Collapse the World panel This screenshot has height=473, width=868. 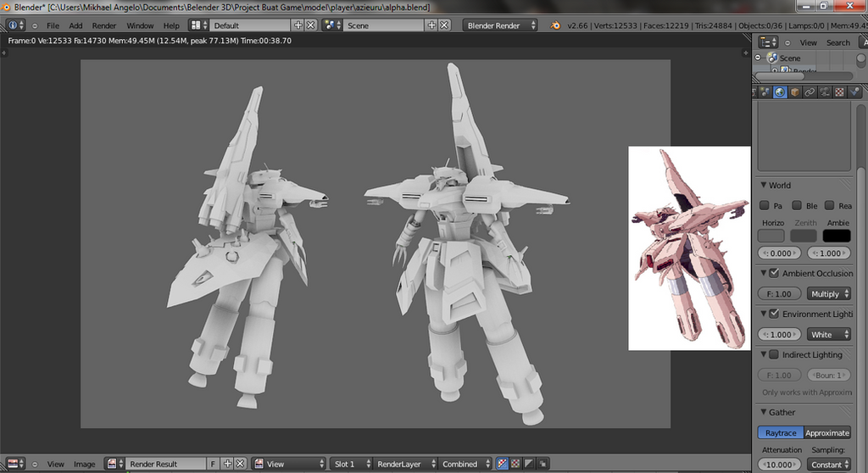(764, 185)
